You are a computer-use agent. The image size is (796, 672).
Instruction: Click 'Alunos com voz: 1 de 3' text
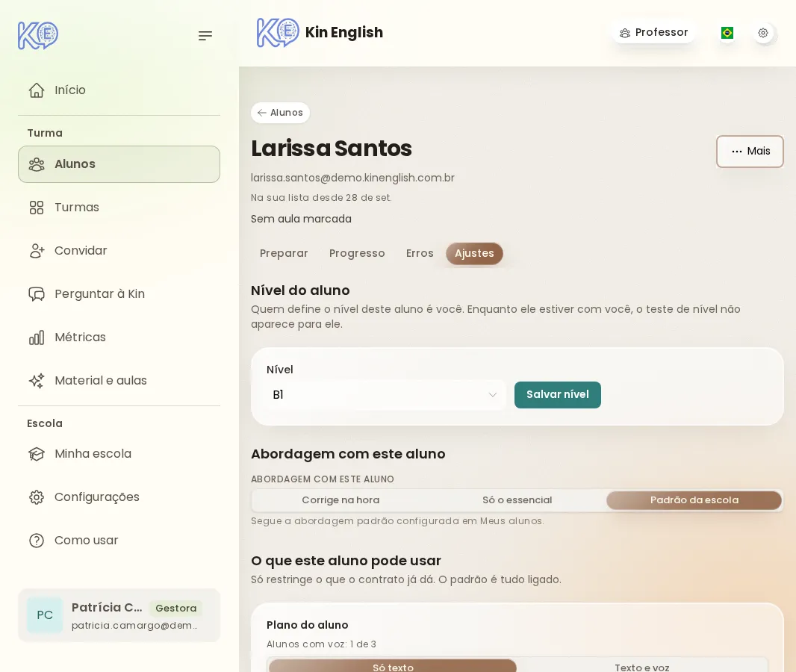point(321,644)
